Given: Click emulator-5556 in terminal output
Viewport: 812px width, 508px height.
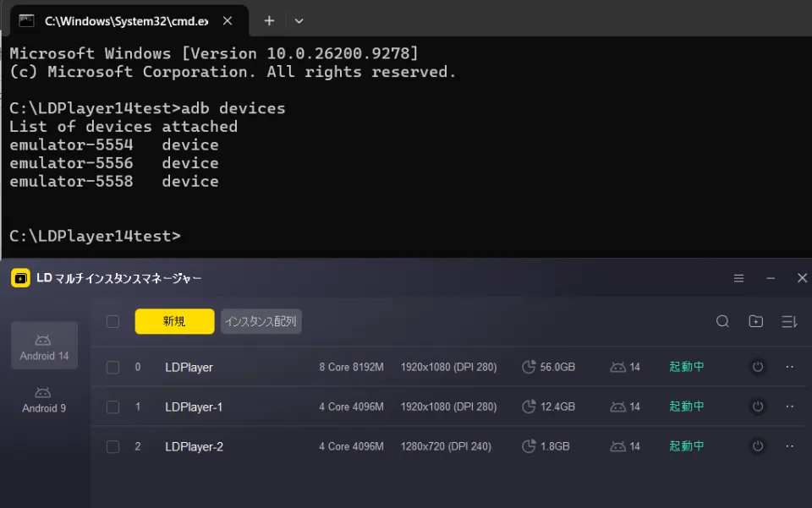Looking at the screenshot, I should click(x=71, y=163).
